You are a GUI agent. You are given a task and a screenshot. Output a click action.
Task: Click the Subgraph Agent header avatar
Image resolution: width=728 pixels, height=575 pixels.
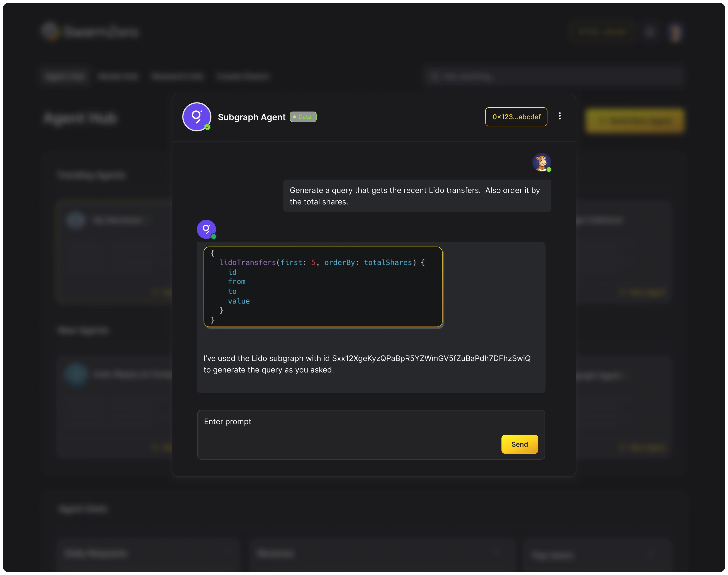tap(197, 117)
